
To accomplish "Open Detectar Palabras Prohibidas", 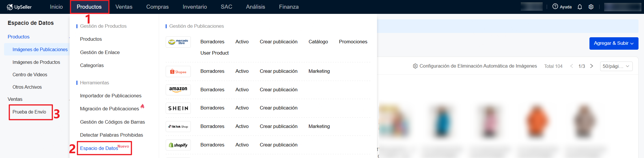I will click(112, 135).
